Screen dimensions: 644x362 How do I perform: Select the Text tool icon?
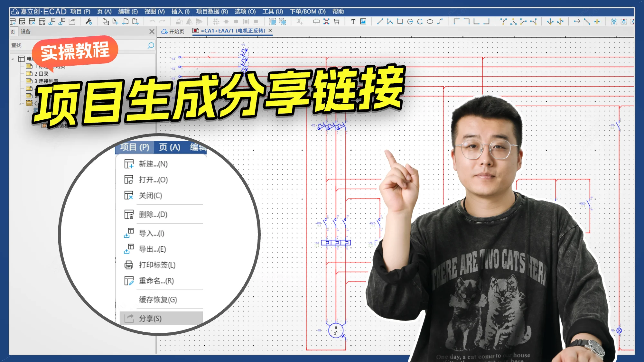pyautogui.click(x=353, y=22)
